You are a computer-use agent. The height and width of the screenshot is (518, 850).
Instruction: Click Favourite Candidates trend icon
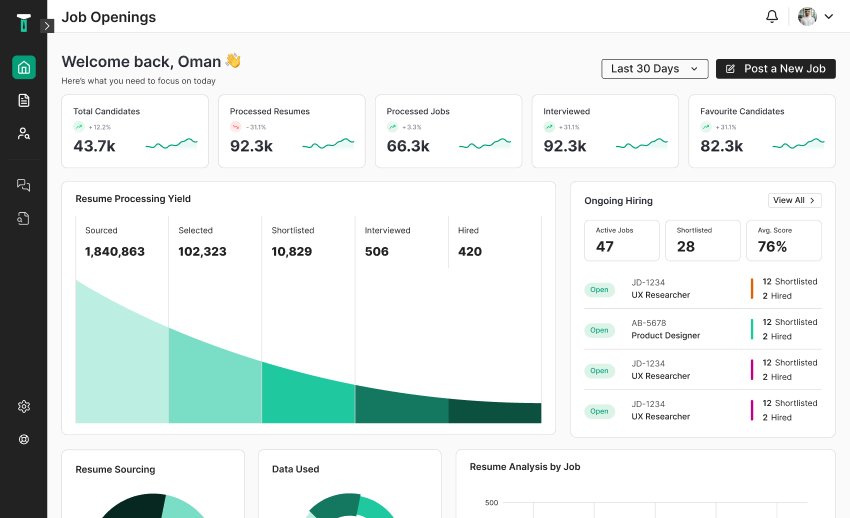pos(705,127)
